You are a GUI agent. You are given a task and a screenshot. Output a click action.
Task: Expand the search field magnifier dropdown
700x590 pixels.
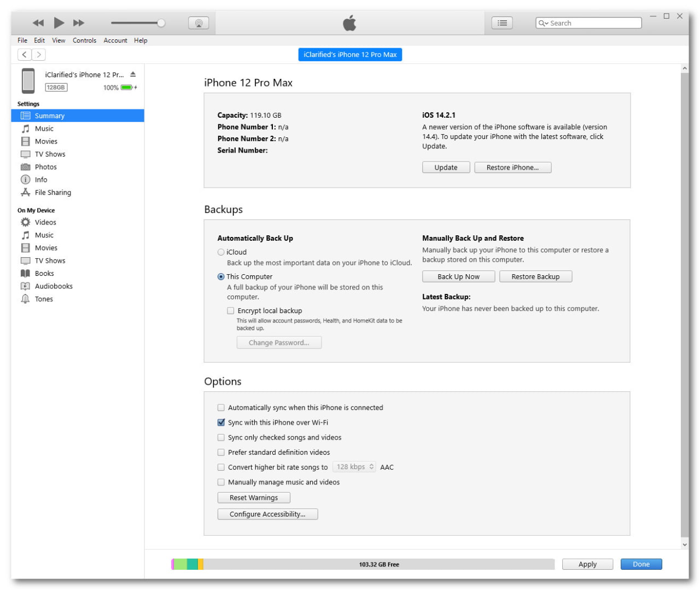pyautogui.click(x=543, y=23)
